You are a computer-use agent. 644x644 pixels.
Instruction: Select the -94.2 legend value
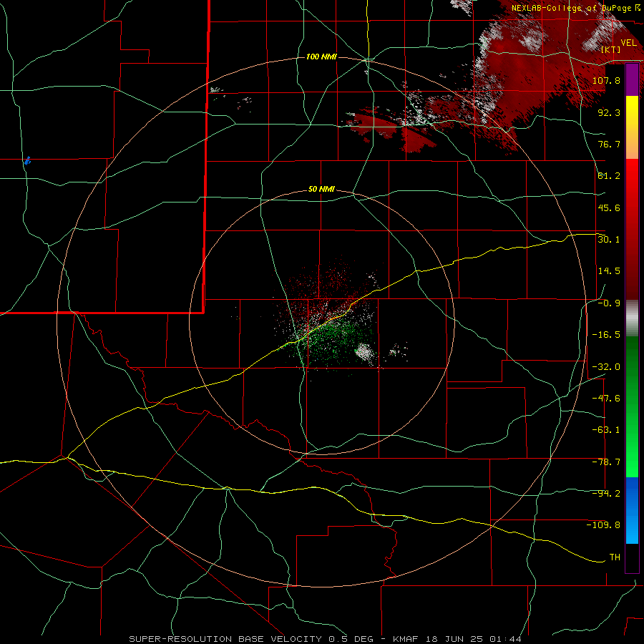[x=606, y=494]
